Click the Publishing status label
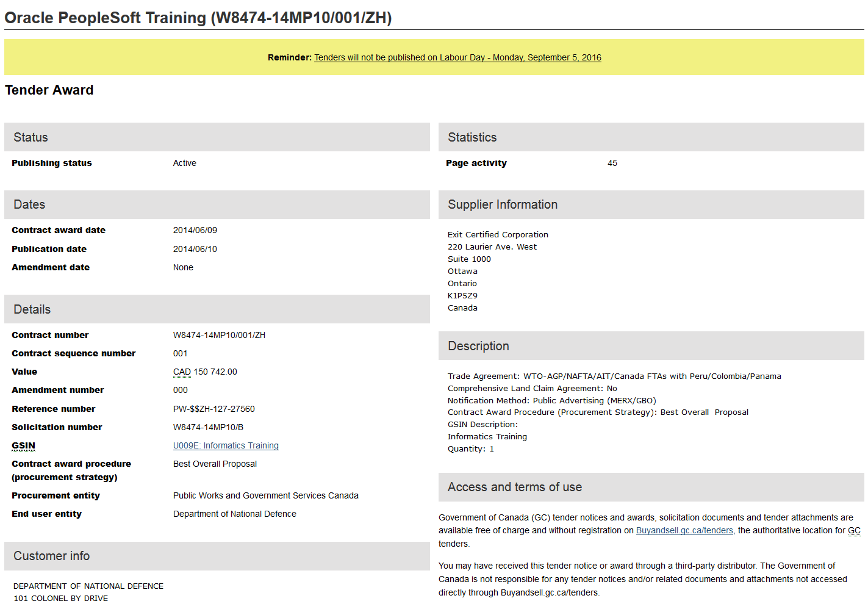Screen dimensions: 868x601 pos(52,163)
